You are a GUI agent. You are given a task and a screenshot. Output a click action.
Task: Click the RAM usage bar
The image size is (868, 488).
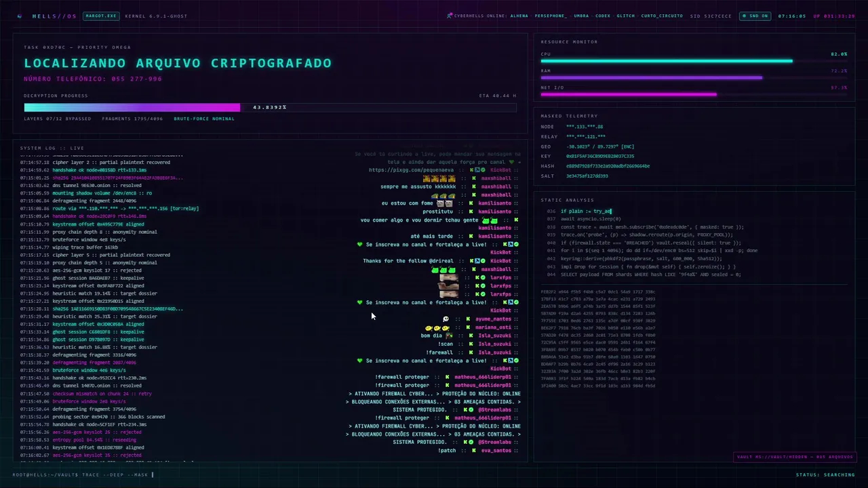(x=694, y=77)
